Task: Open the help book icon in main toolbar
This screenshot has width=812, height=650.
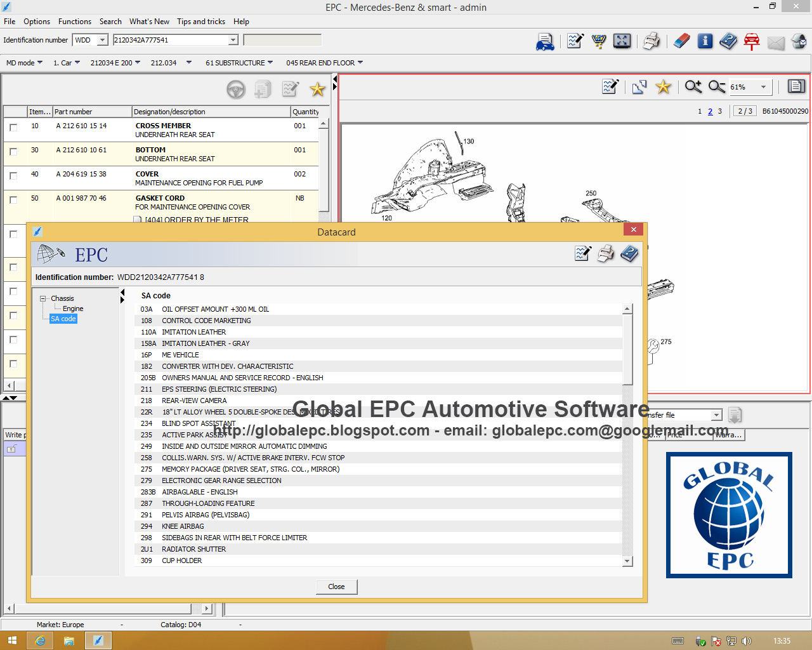Action: [x=728, y=41]
